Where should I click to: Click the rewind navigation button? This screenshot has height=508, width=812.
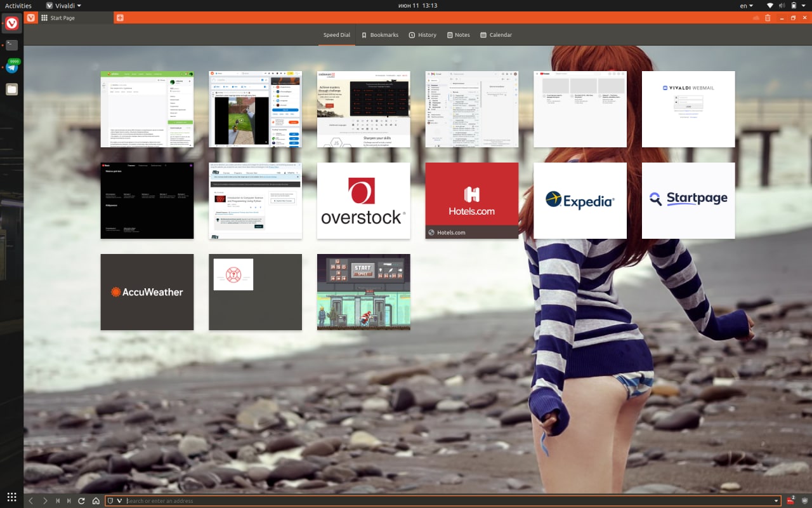[x=58, y=501]
